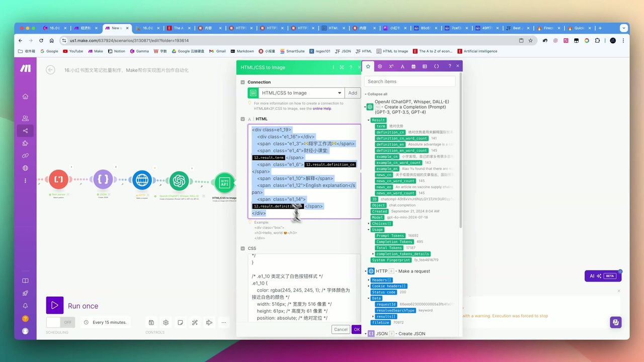Open the text functions tab in mapping panel
Viewport: 644px width, 362px height.
click(403, 66)
